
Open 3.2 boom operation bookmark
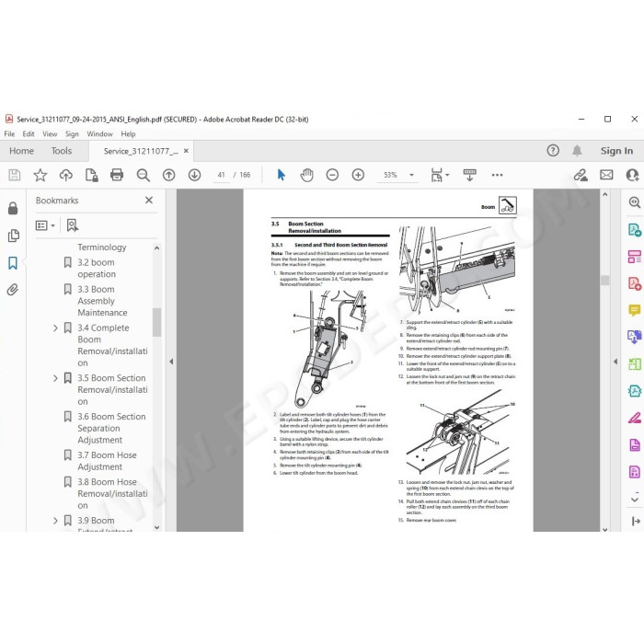(97, 269)
